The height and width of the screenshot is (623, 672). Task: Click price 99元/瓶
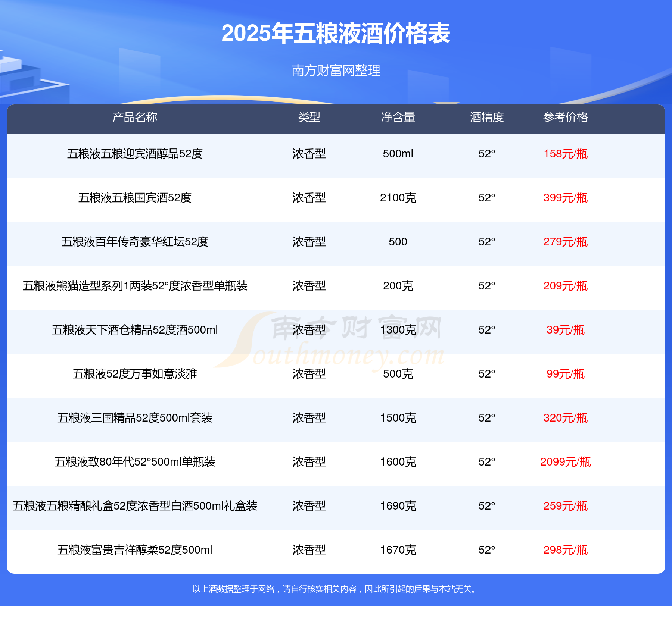[566, 374]
